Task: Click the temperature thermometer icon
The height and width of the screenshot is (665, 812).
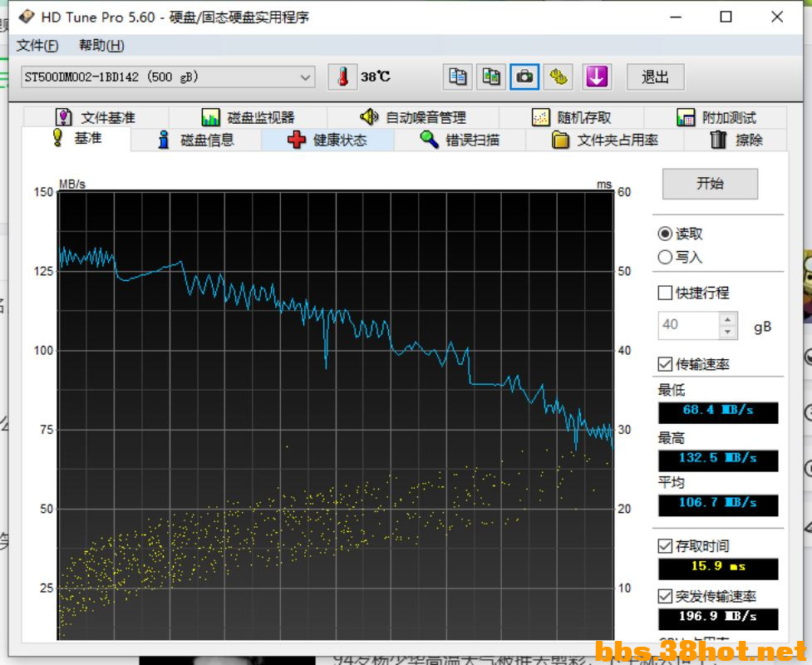Action: point(342,77)
